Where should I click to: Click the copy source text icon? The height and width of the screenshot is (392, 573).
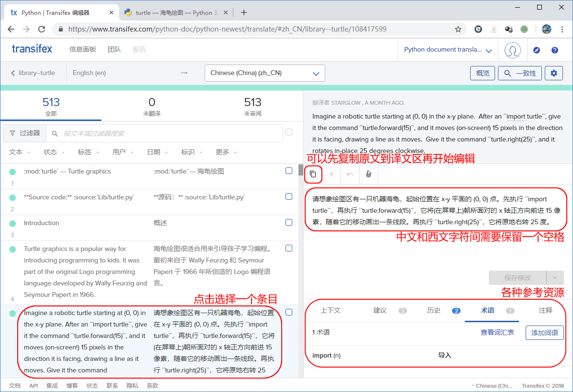313,174
